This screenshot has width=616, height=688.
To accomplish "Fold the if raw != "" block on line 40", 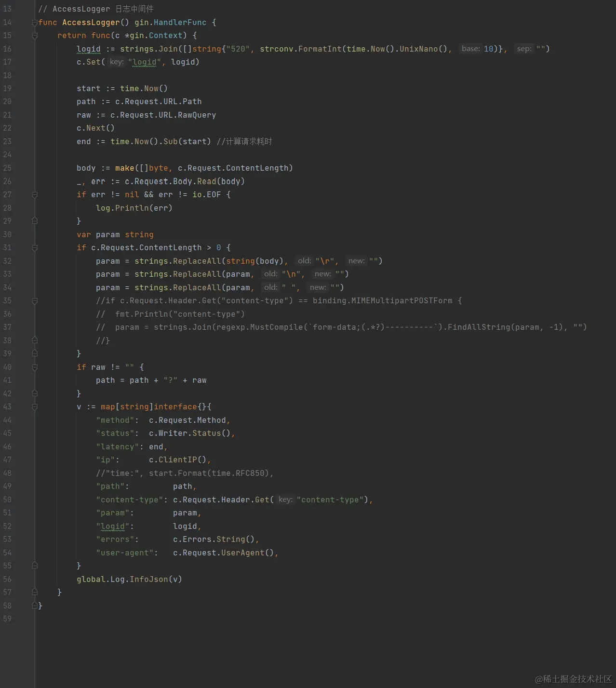I will (35, 367).
